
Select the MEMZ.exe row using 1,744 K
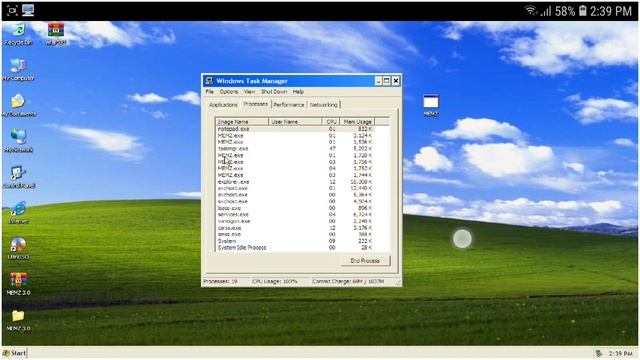302,175
